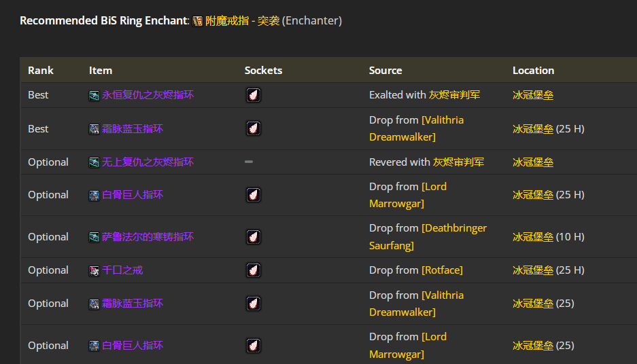Open 冰冠堡垒 location link in the (10 H) row
Viewport: 637px width, 364px height.
(533, 237)
